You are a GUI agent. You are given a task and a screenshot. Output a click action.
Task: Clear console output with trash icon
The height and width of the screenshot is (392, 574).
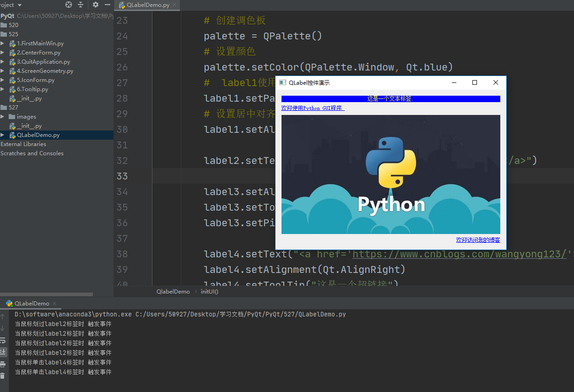point(3,376)
